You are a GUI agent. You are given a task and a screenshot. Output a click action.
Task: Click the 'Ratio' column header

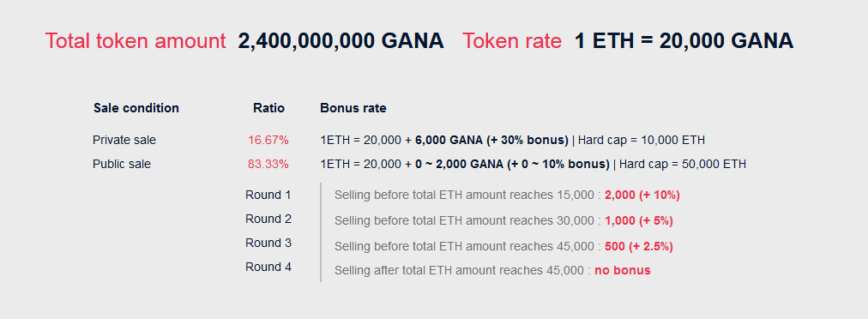tap(268, 108)
